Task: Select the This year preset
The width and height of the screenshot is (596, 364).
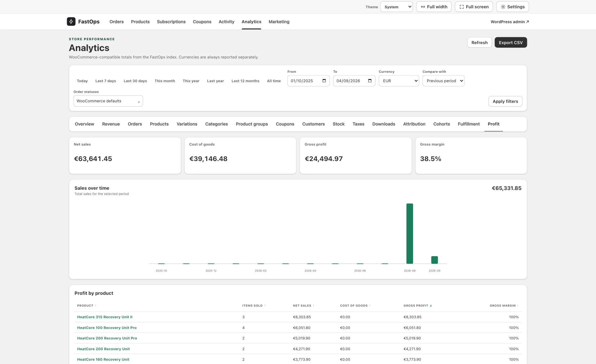Action: point(191,81)
